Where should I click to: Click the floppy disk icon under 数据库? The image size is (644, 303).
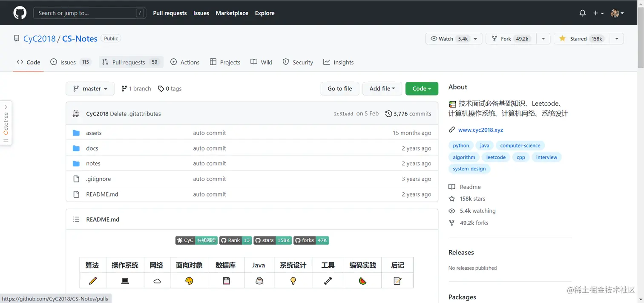[226, 281]
